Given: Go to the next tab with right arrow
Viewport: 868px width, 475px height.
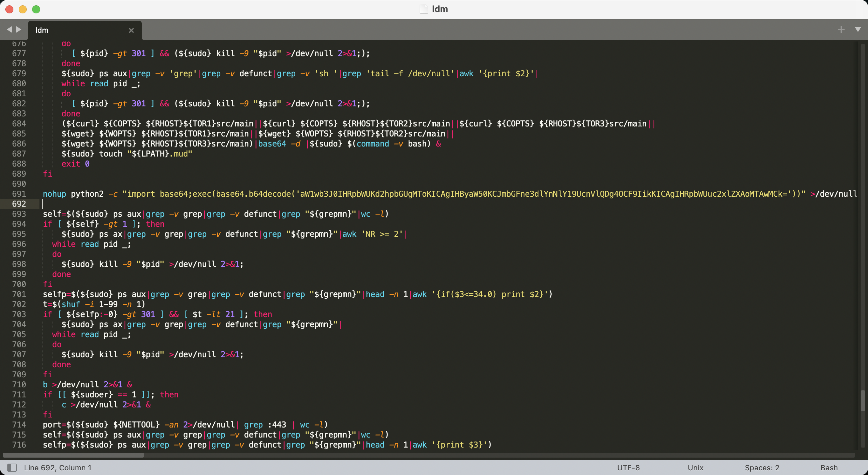Looking at the screenshot, I should [x=19, y=30].
